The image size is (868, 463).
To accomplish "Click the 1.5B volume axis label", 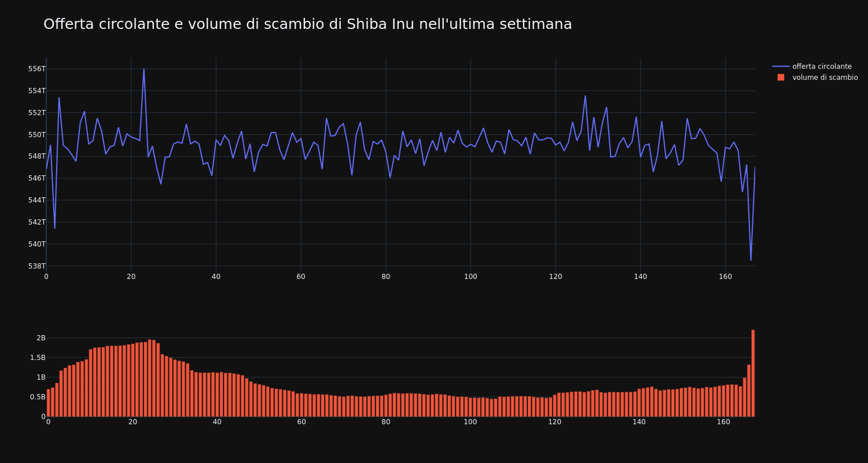I will coord(37,358).
